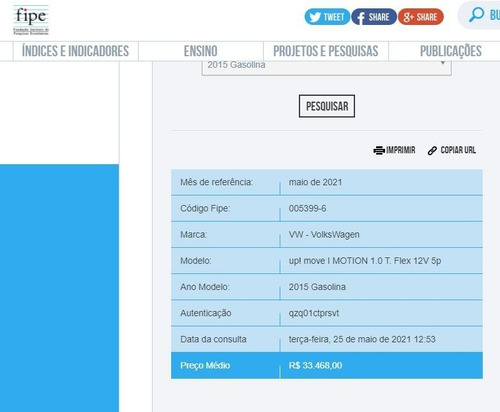Share page on Google Plus
The height and width of the screenshot is (412, 500).
421,17
